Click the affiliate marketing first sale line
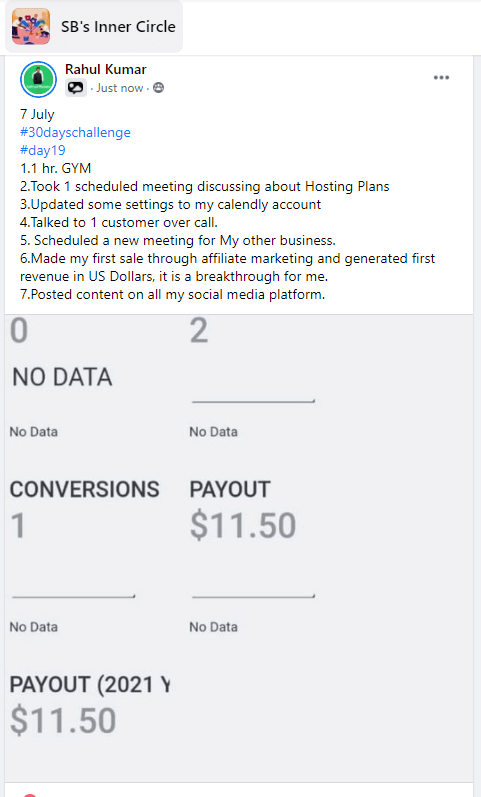Image resolution: width=481 pixels, height=797 pixels. pyautogui.click(x=227, y=267)
